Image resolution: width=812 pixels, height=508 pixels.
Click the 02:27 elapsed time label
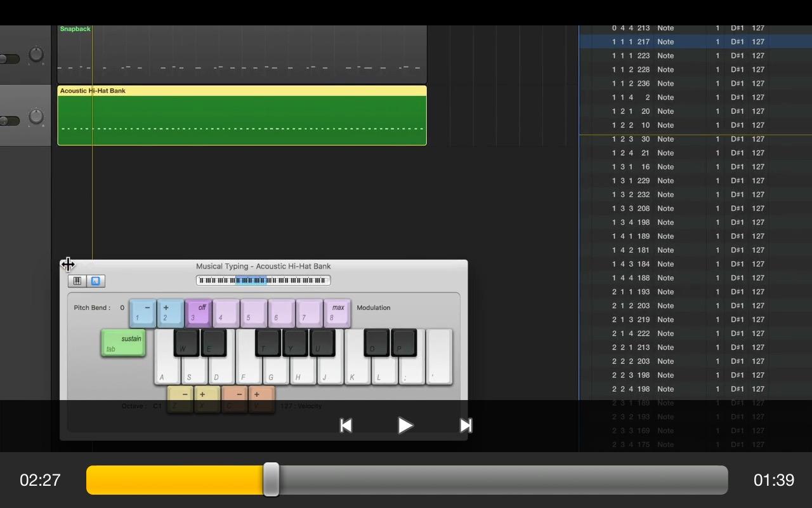(40, 480)
